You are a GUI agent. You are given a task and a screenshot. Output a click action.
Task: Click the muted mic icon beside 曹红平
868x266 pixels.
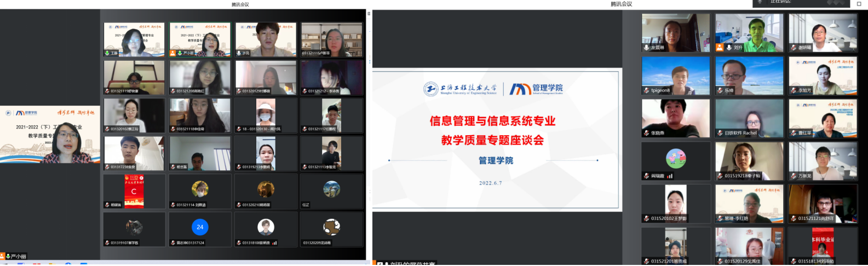tap(794, 133)
